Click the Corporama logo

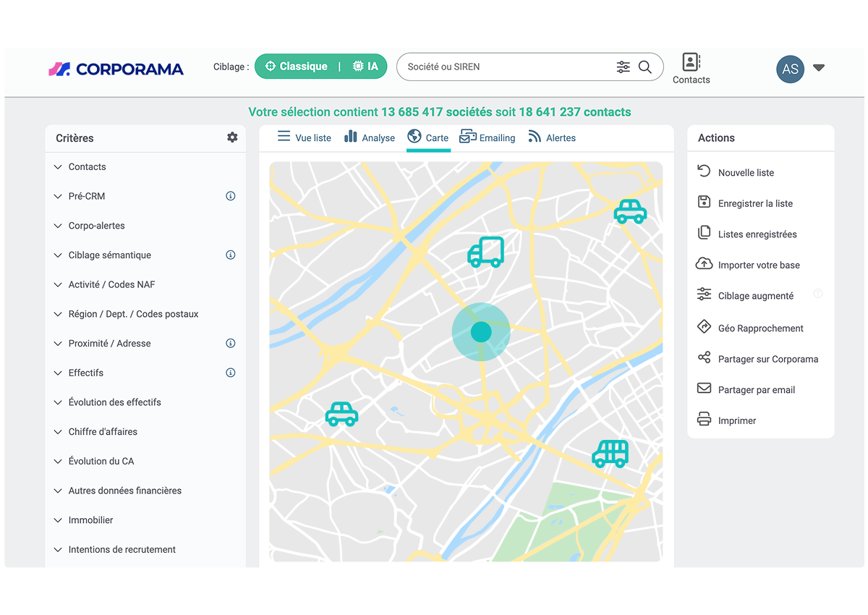click(116, 69)
